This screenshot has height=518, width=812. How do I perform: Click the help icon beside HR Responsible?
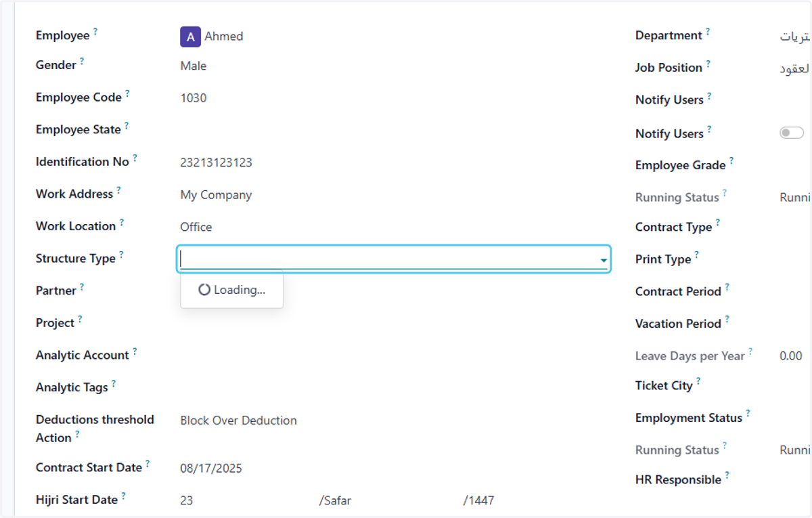click(x=727, y=475)
